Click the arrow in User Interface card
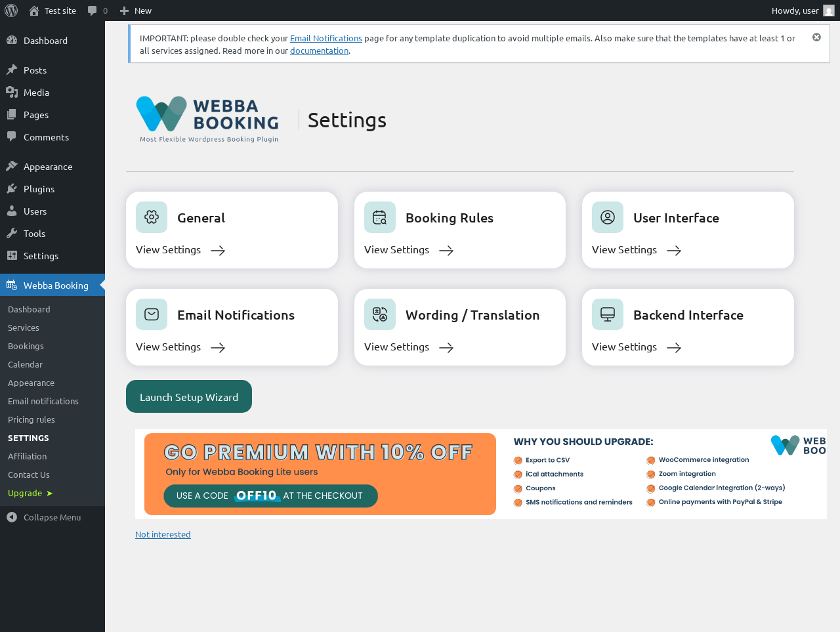Screen dimensions: 840x632 [674, 251]
